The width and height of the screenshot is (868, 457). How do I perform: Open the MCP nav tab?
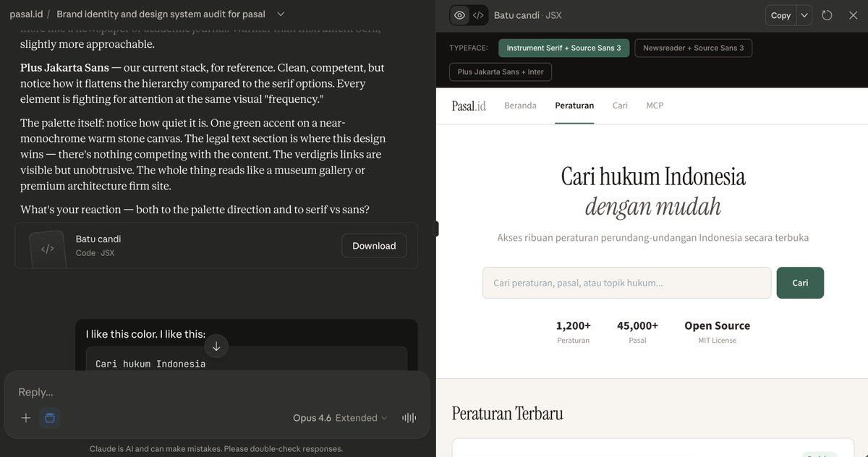click(x=655, y=106)
